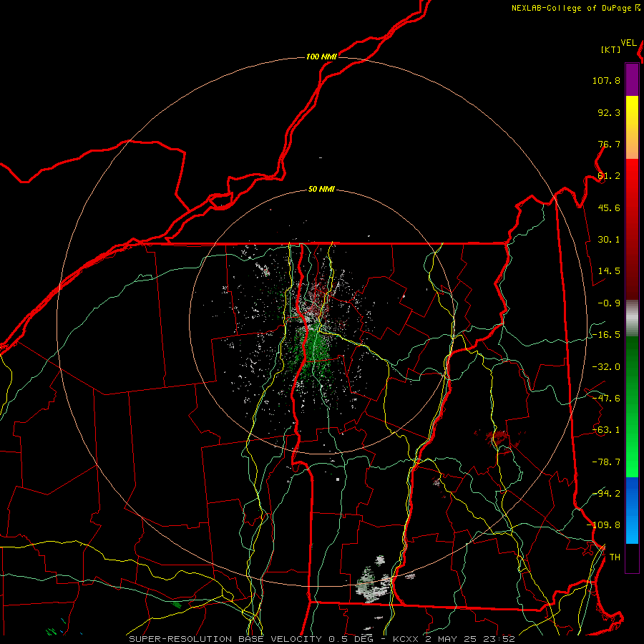
Task: Click the -94.2 velocity scale value
Action: coord(606,493)
